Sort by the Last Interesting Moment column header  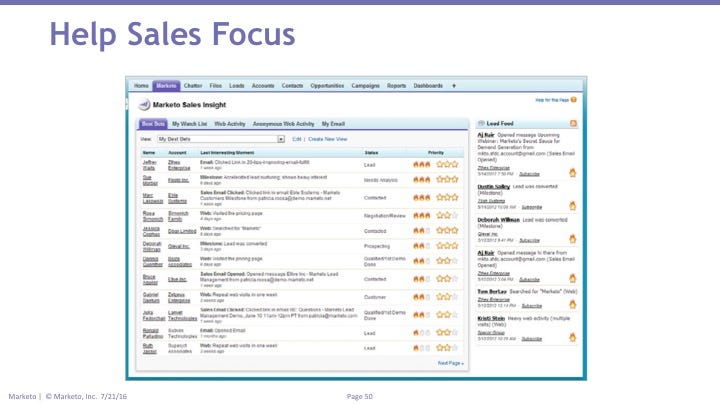tap(227, 152)
